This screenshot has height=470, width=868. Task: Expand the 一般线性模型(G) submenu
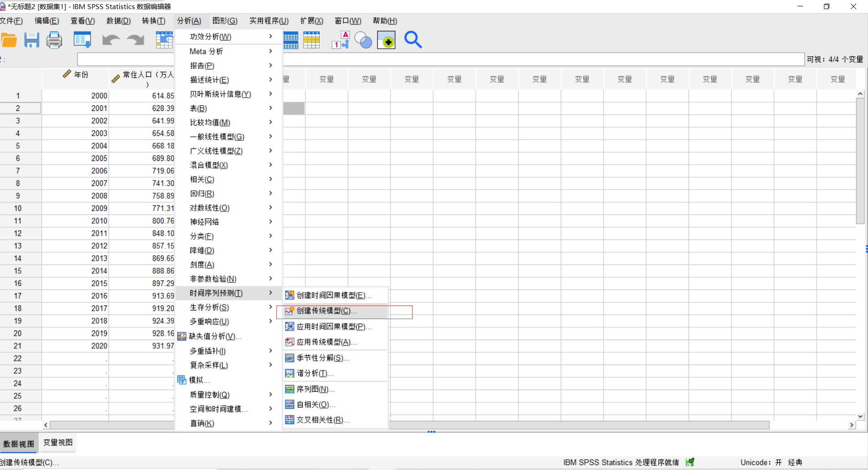[x=228, y=137]
